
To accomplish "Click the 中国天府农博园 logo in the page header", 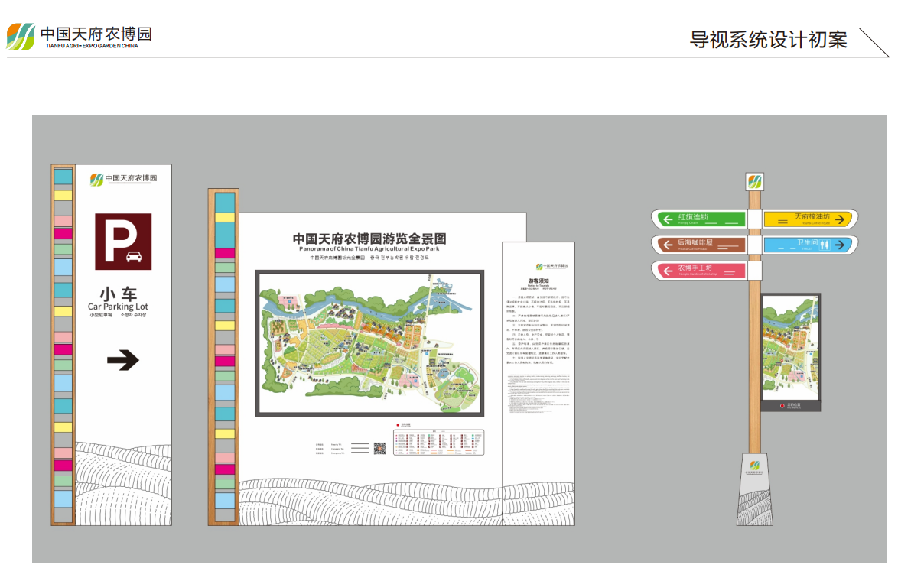I will click(x=80, y=36).
